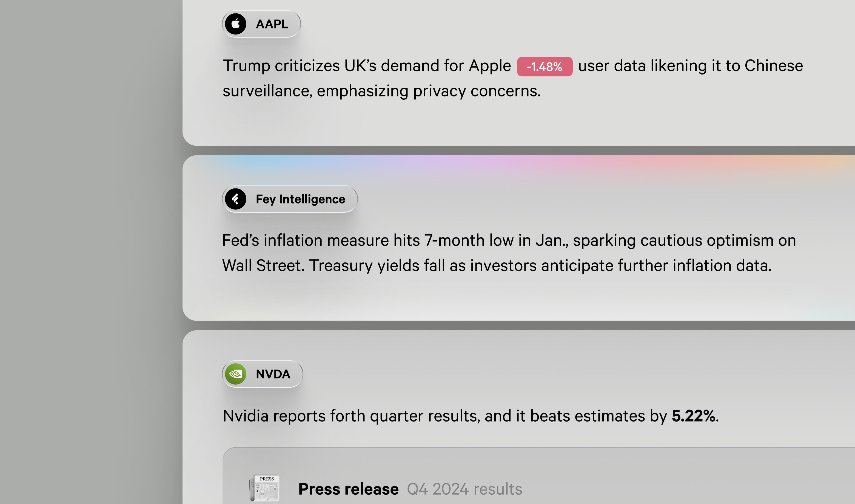
Task: Click the green Nvidia logo icon
Action: [x=236, y=374]
